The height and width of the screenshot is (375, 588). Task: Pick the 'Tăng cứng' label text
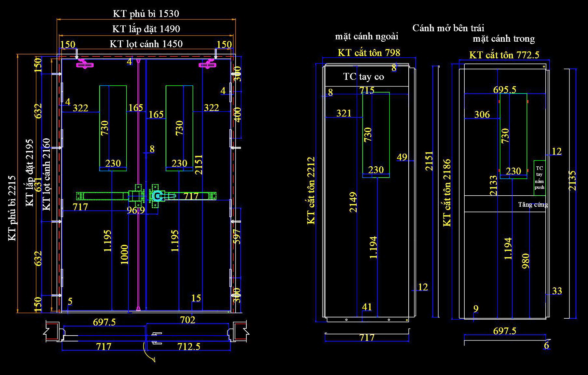click(533, 205)
